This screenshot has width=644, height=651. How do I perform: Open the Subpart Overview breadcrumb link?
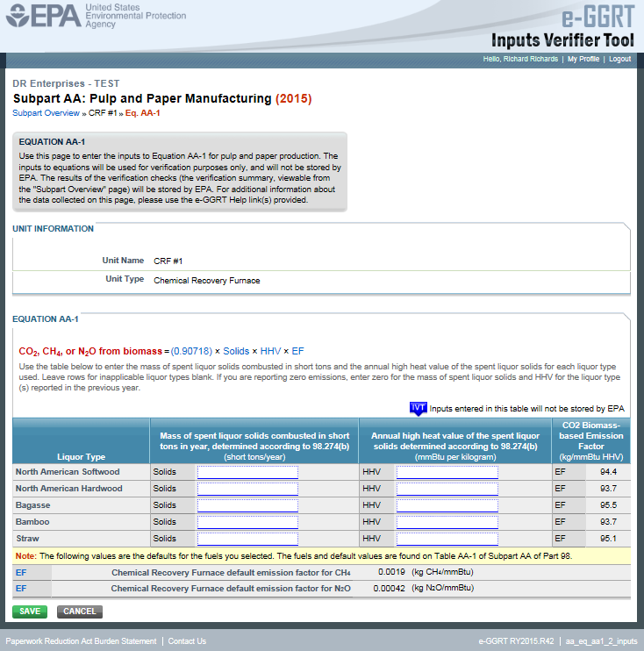[46, 113]
